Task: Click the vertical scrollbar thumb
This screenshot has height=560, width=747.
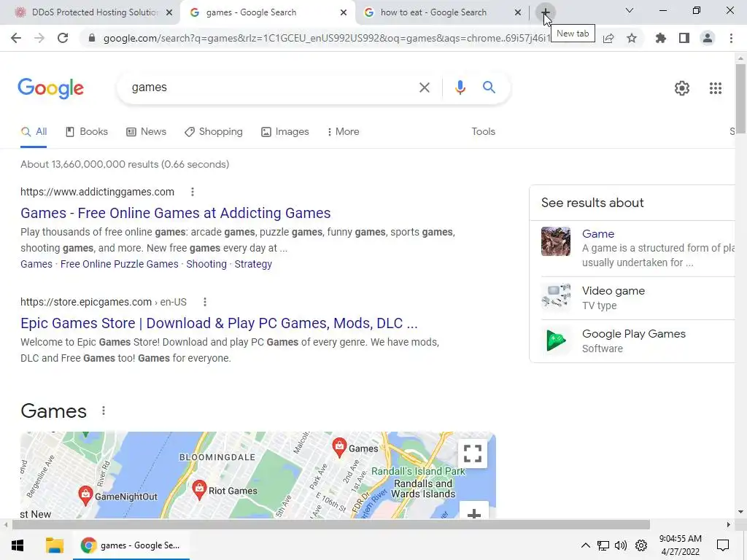Action: (740, 98)
